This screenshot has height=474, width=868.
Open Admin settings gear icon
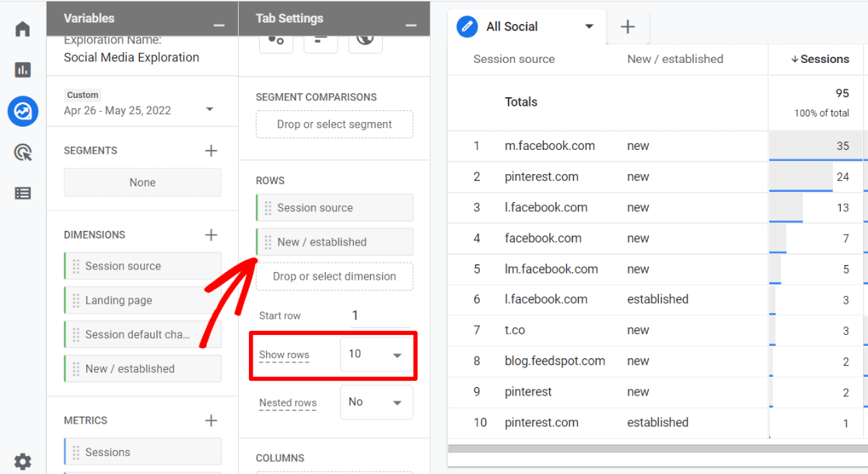pos(23,461)
